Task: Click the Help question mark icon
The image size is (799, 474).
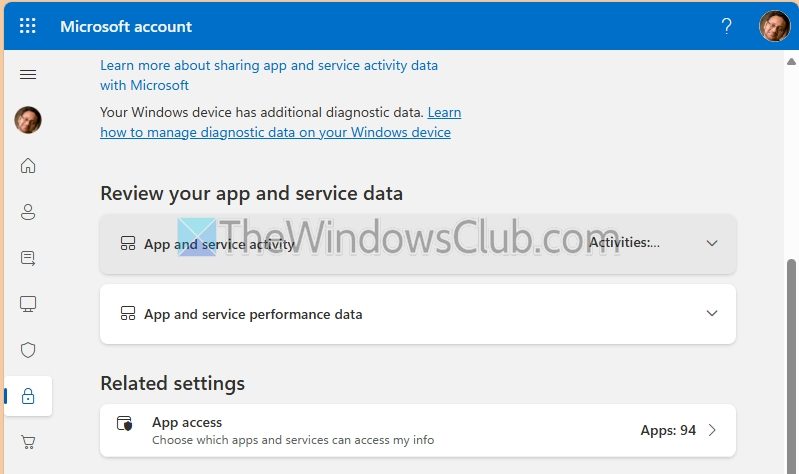Action: 727,26
